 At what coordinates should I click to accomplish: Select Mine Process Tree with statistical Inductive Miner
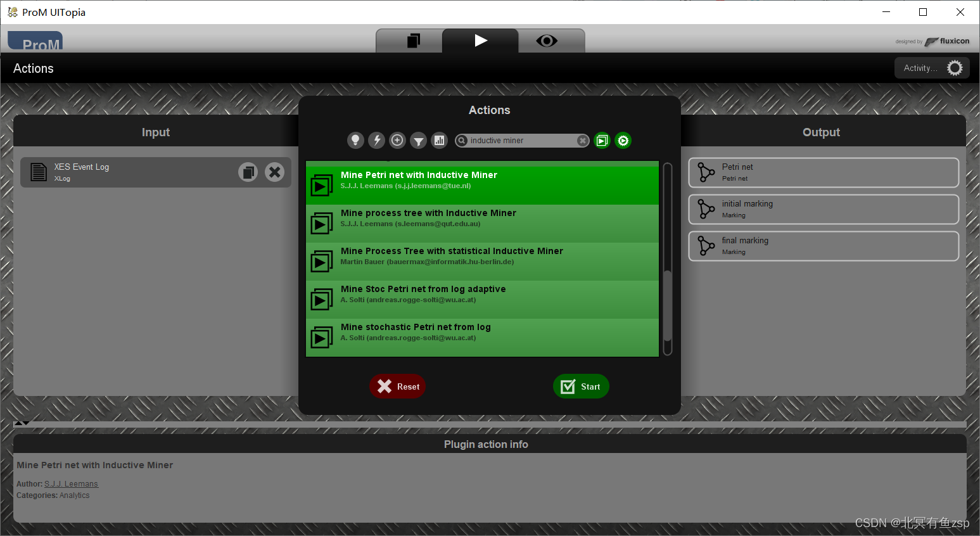[482, 261]
